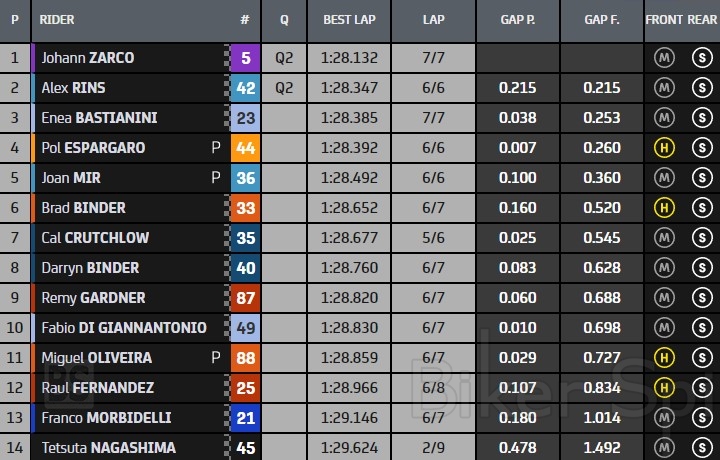Image resolution: width=720 pixels, height=460 pixels.
Task: Click the RIDER column header
Action: tap(57, 19)
